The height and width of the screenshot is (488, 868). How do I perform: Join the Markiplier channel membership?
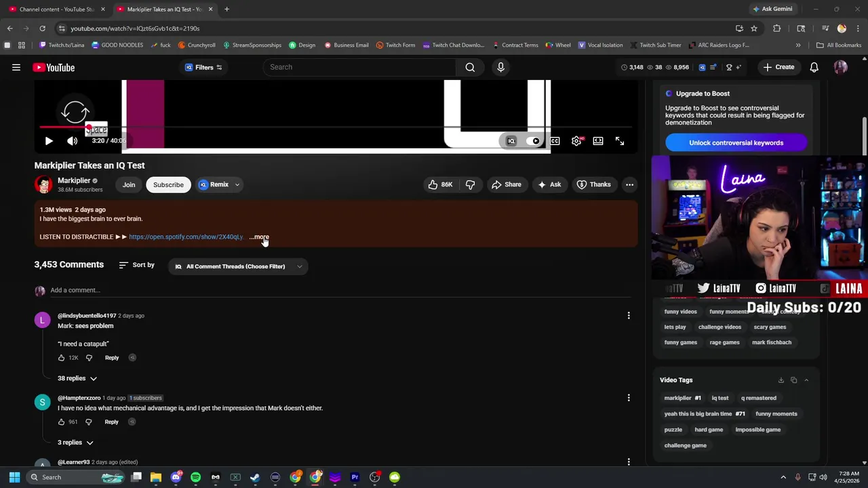pyautogui.click(x=129, y=184)
